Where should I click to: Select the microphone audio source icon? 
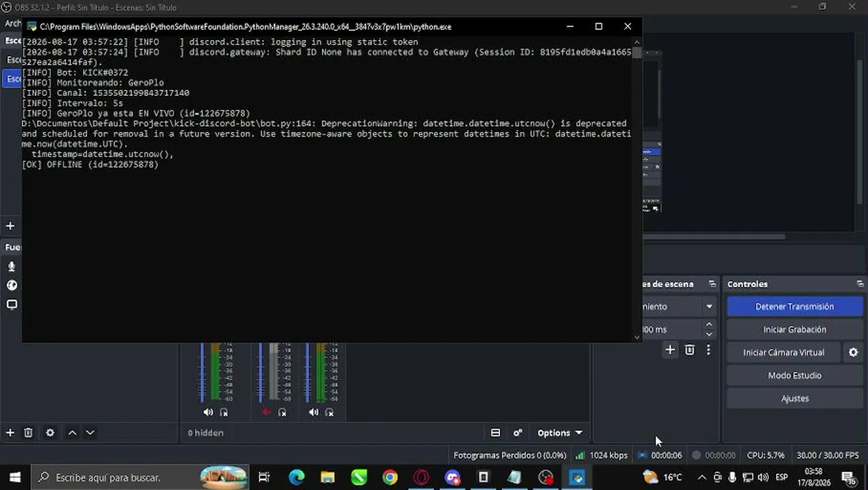click(12, 267)
